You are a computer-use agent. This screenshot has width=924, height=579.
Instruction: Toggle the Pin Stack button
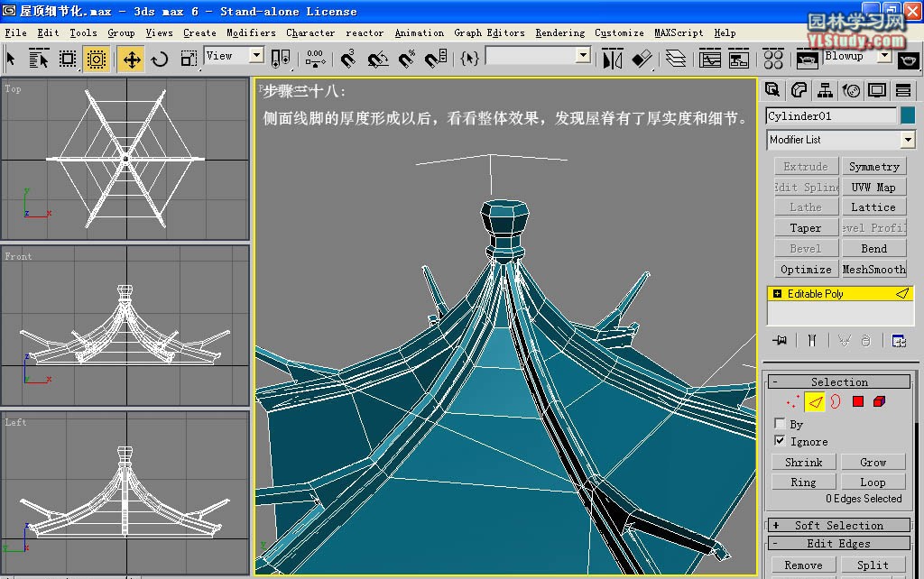780,340
